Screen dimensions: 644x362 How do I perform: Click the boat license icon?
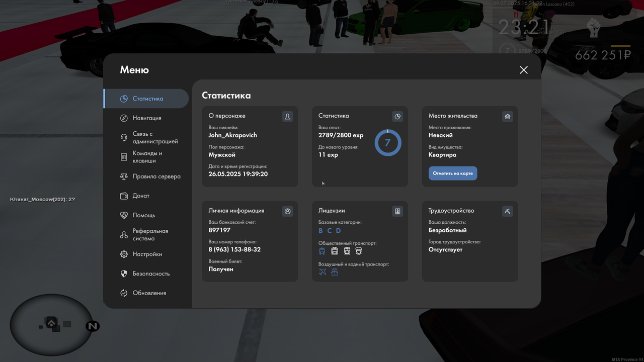(x=335, y=272)
